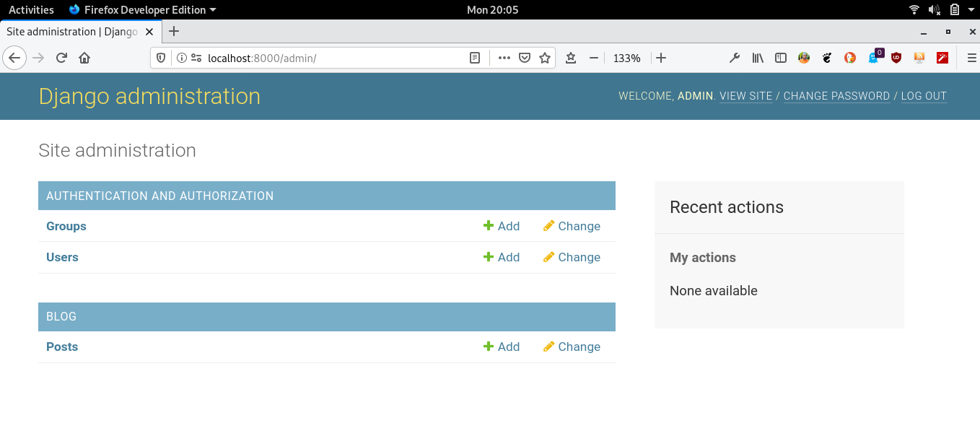
Task: Open Firefox hamburger menu
Action: 971,58
